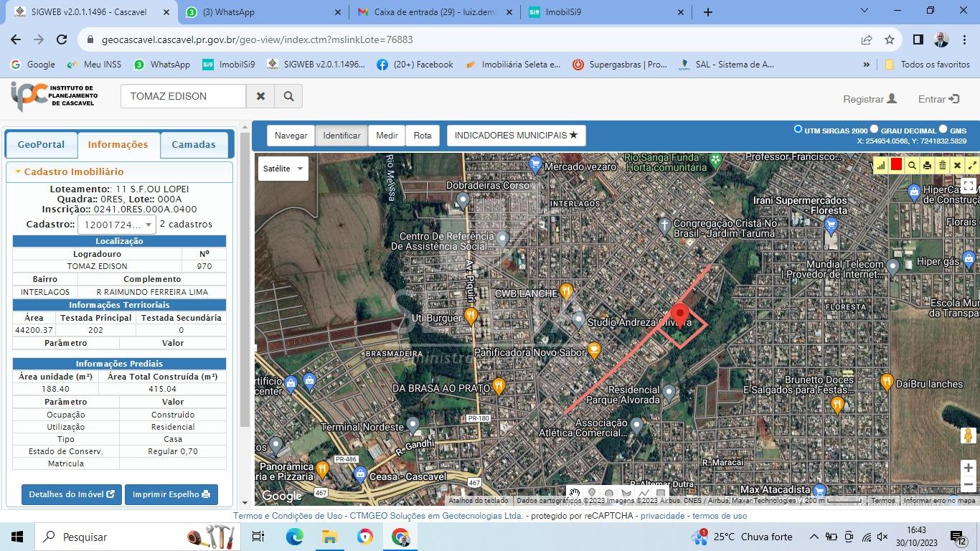
Task: Select UTM SIRGAS 2000 coordinates
Action: coord(798,129)
